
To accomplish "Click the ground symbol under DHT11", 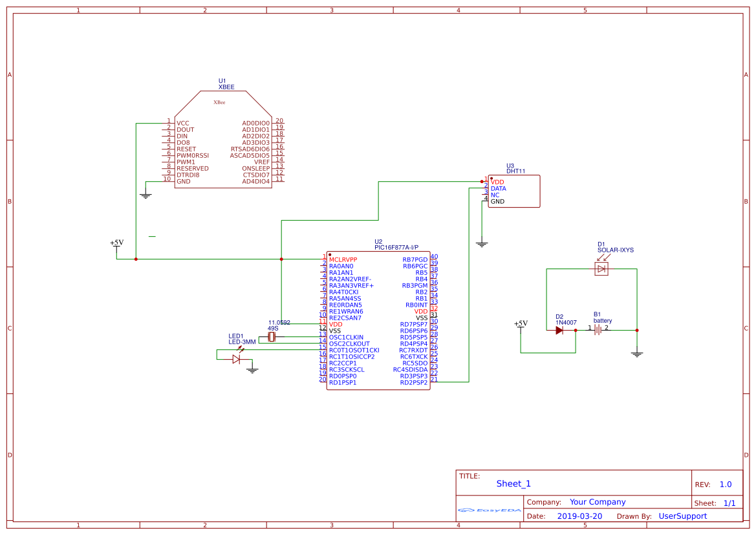I will [x=482, y=244].
